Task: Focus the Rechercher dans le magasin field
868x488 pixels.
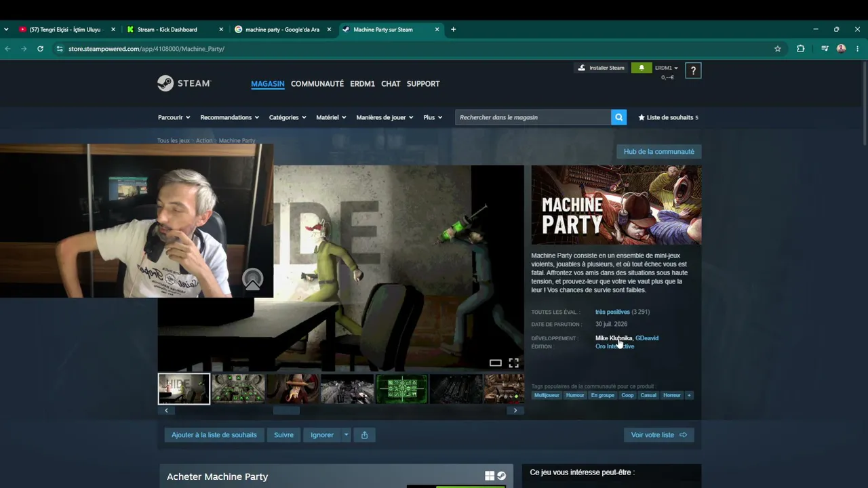Action: pyautogui.click(x=533, y=117)
